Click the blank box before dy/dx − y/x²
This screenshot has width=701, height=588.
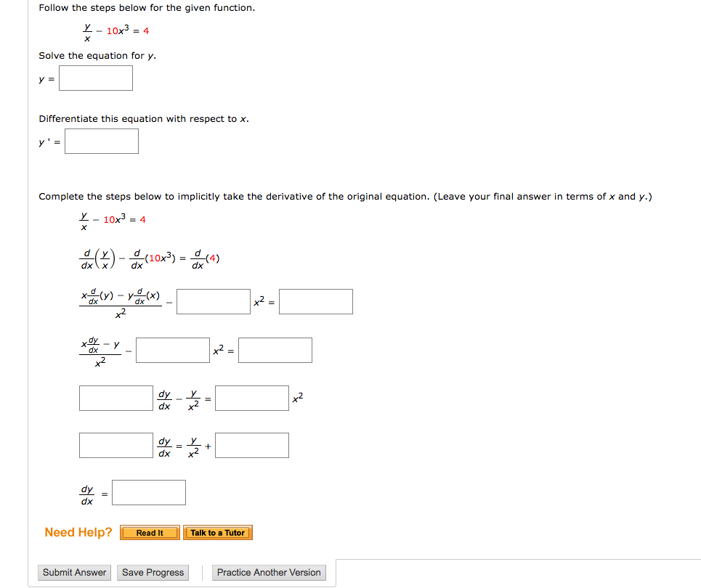coord(115,397)
